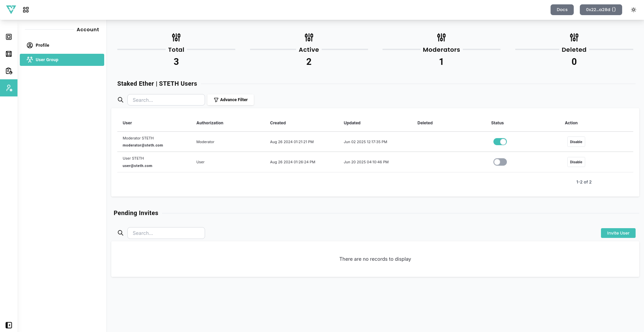Image resolution: width=644 pixels, height=332 pixels.
Task: Focus the Pending Invites search field
Action: [166, 233]
